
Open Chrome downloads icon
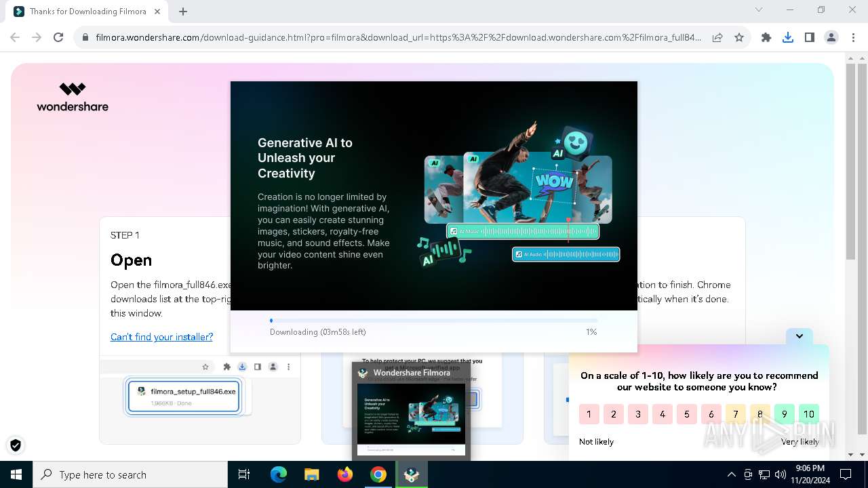pos(788,38)
